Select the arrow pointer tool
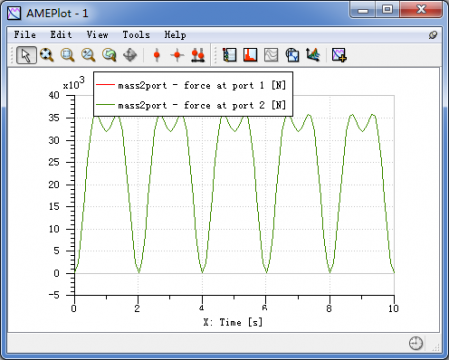Screen dimensions: 449x360 pos(26,55)
